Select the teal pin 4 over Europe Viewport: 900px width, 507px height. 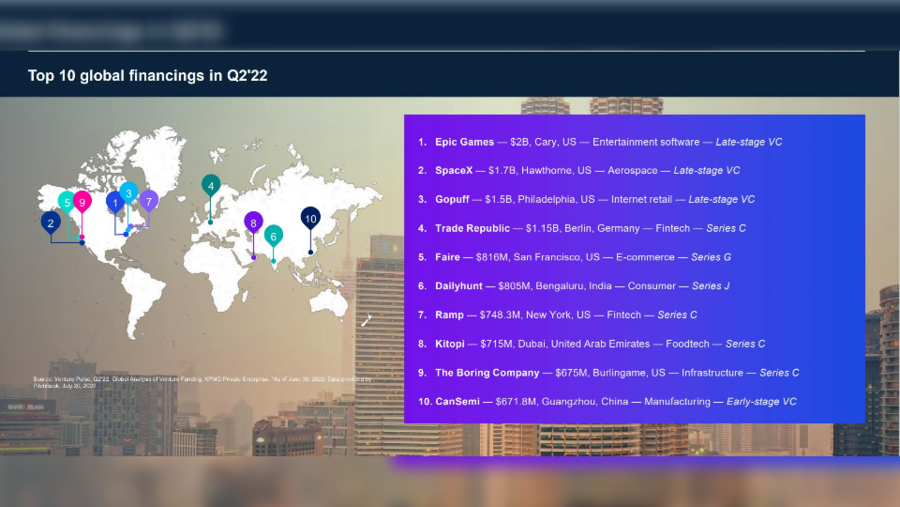pyautogui.click(x=210, y=185)
